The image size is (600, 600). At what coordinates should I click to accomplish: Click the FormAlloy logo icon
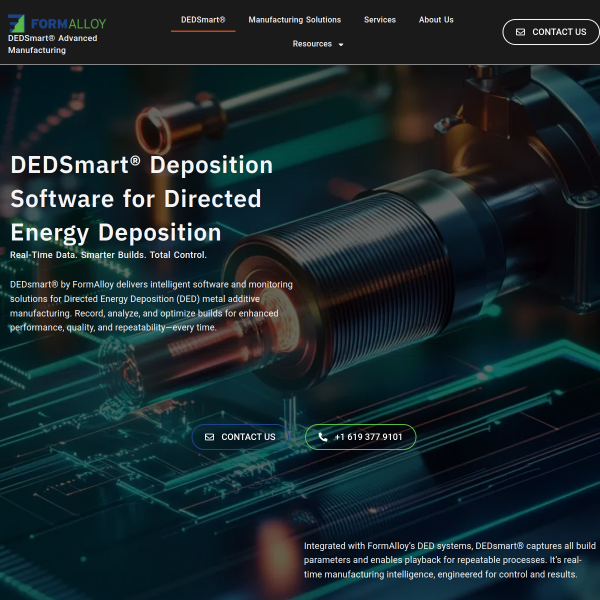[16, 23]
